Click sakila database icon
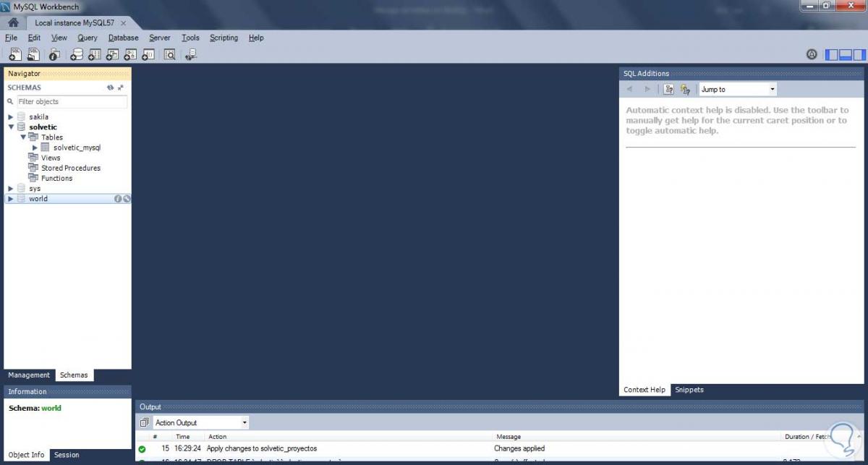868x465 pixels. (22, 116)
